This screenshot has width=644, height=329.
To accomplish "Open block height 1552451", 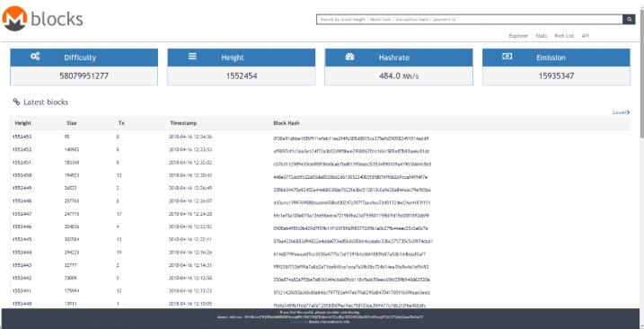I will (x=22, y=163).
